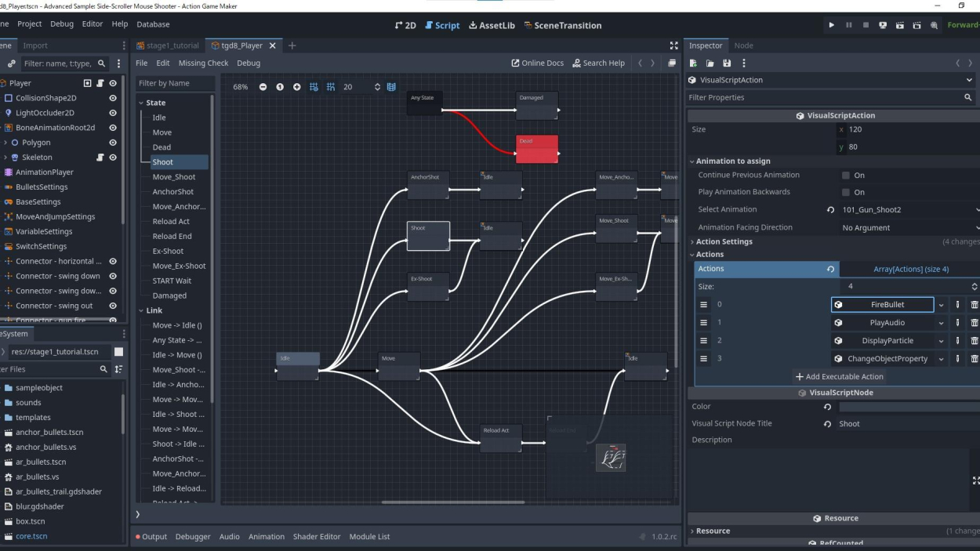Open the Inspector extra options kebab menu
Image resolution: width=980 pixels, height=551 pixels.
point(744,63)
